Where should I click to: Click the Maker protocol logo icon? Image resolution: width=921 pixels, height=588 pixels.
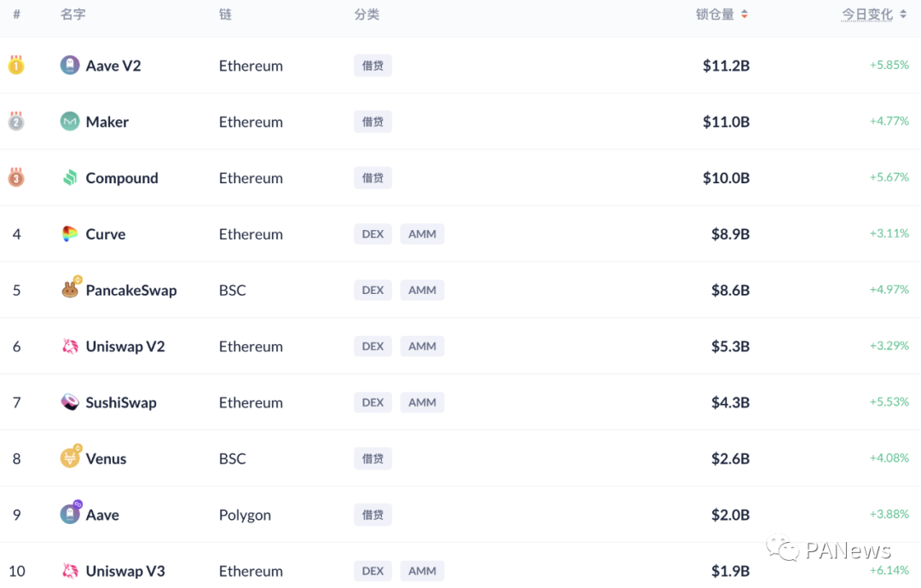(x=70, y=122)
